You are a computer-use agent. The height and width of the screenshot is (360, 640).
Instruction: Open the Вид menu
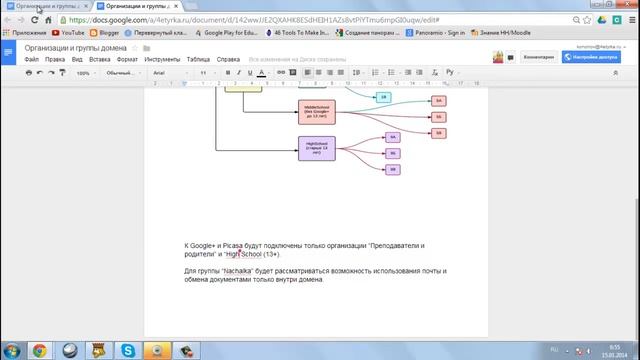click(77, 60)
